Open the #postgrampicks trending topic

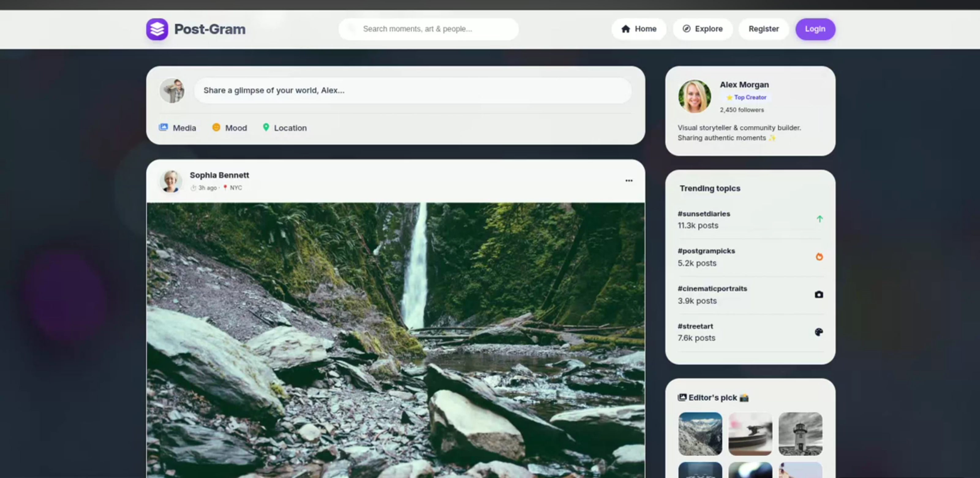pyautogui.click(x=706, y=251)
